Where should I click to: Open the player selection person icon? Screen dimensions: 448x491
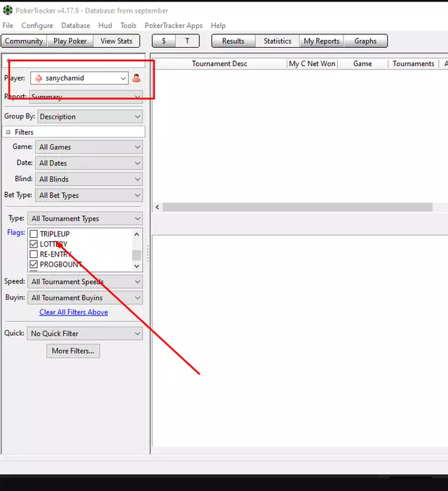[x=136, y=78]
